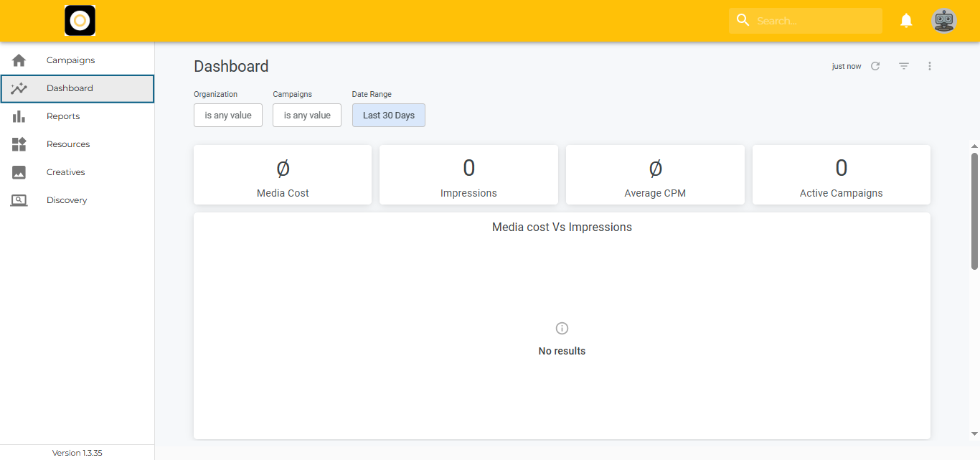Click the Reports bar chart icon
The width and height of the screenshot is (980, 460).
(x=19, y=116)
